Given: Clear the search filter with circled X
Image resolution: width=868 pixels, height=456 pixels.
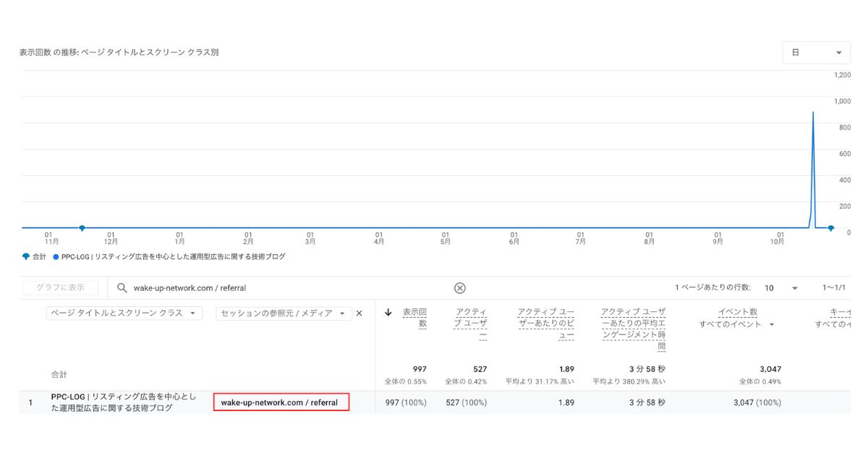Looking at the screenshot, I should (x=459, y=288).
